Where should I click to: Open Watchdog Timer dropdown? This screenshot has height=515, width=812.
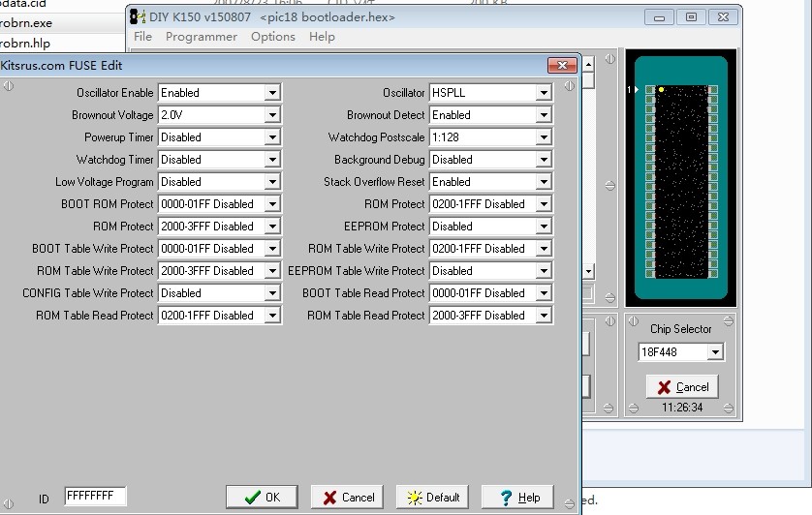(272, 160)
